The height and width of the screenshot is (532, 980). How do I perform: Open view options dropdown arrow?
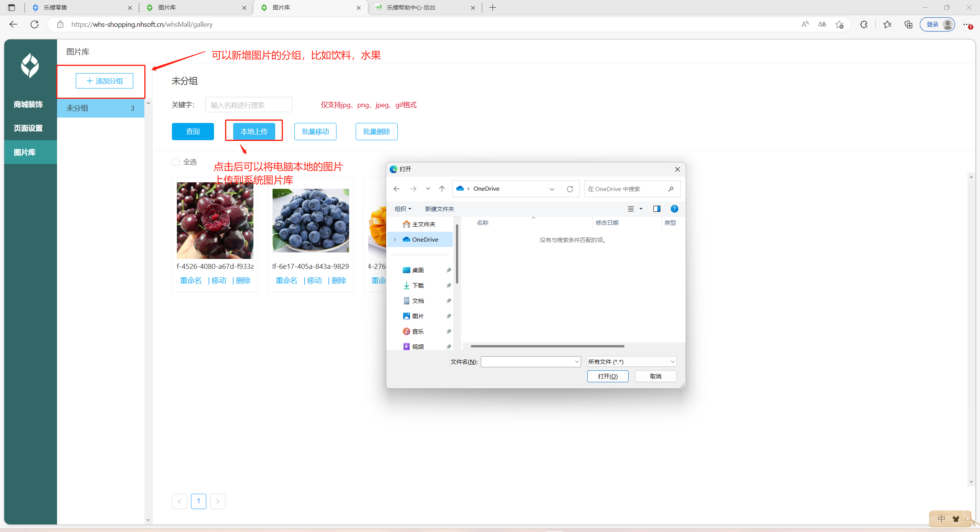641,209
